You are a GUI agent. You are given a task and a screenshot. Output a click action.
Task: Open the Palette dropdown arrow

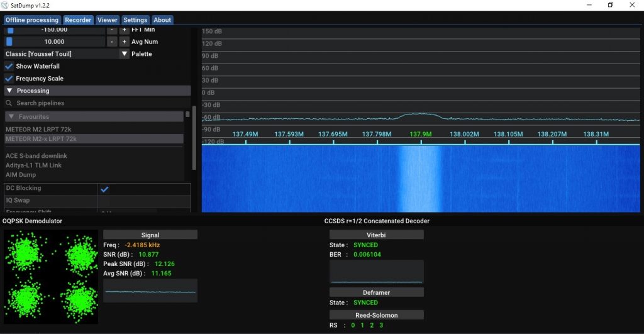(125, 54)
